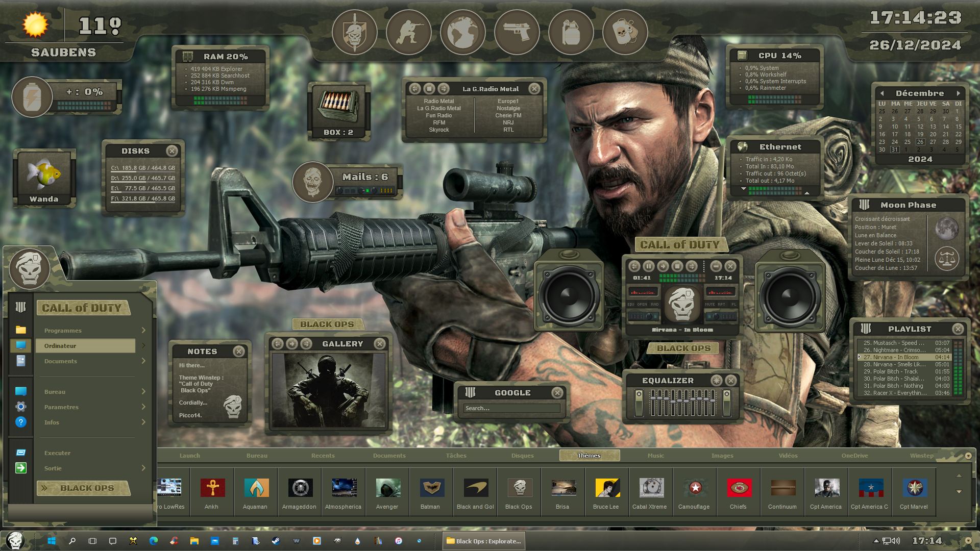The height and width of the screenshot is (551, 980).
Task: Toggle RND shuffle on the music player
Action: [x=654, y=304]
